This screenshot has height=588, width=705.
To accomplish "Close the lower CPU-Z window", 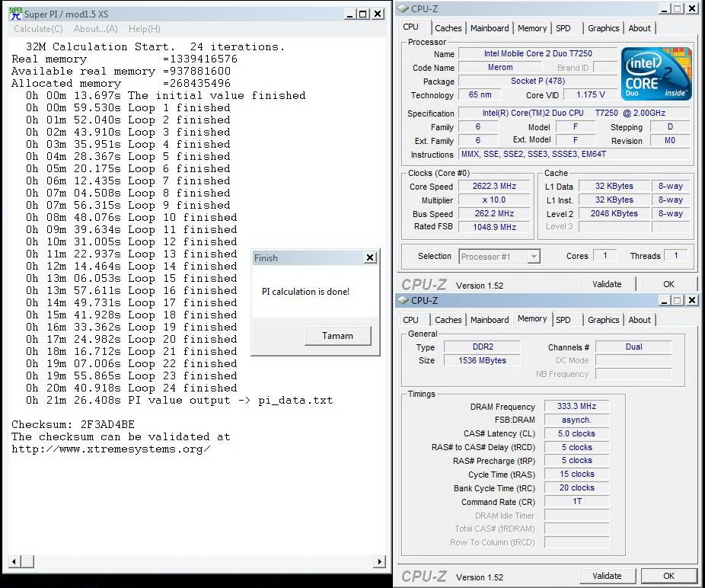I will (691, 300).
